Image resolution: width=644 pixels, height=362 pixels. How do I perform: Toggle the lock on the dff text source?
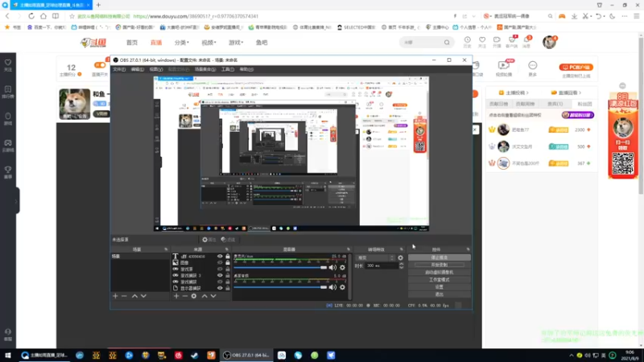coord(228,256)
